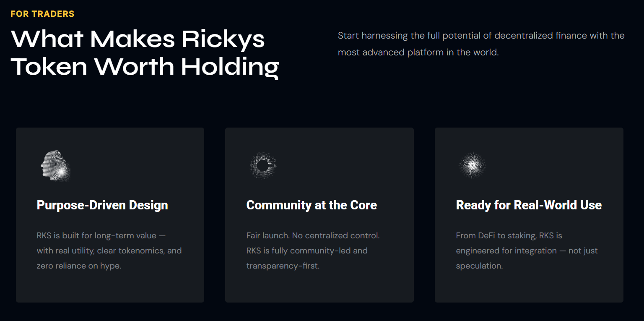Click the 'transparency-first.' text line
The width and height of the screenshot is (644, 321).
(283, 266)
